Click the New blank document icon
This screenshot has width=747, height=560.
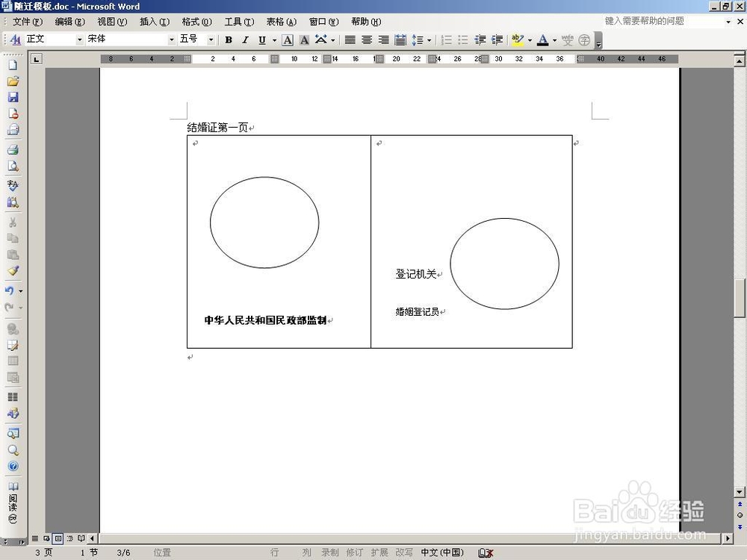pyautogui.click(x=13, y=65)
